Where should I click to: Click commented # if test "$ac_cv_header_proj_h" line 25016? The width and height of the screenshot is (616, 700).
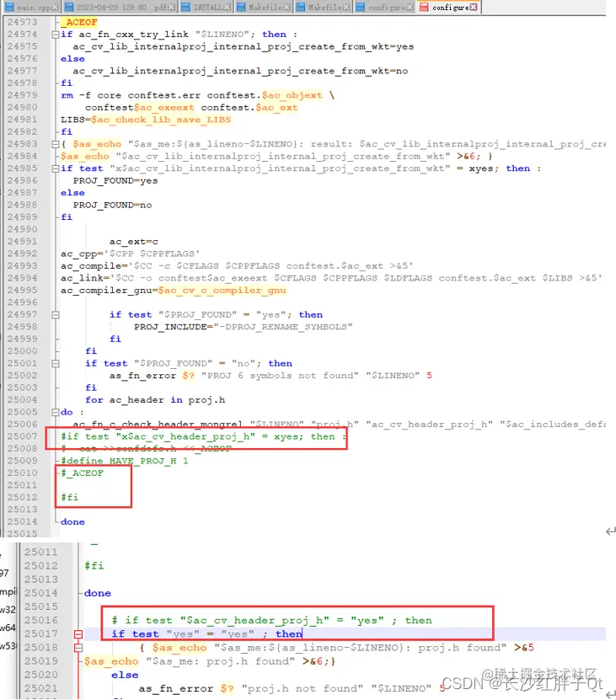pyautogui.click(x=271, y=621)
